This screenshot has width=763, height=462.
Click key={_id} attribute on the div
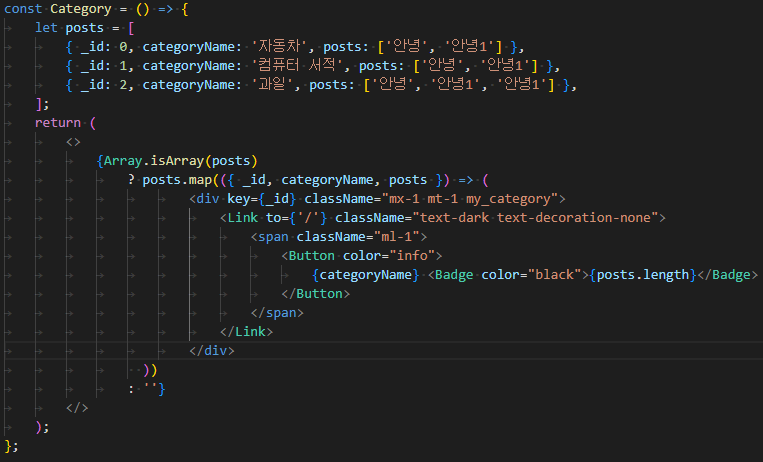click(261, 199)
